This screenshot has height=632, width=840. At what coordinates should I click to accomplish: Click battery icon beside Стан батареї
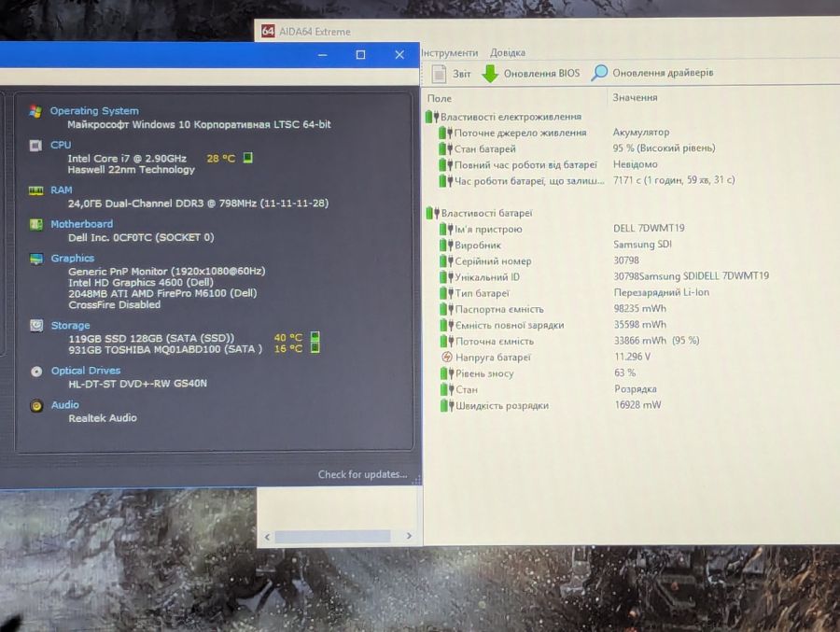click(x=446, y=148)
